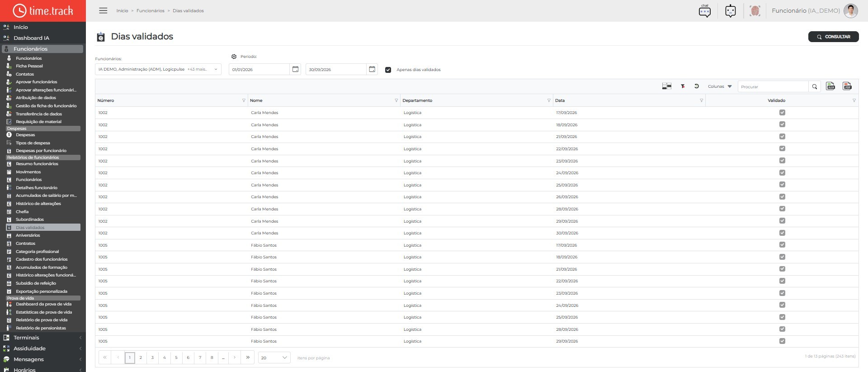Click the magnifier icon beside Procurar
The height and width of the screenshot is (372, 868).
(815, 86)
